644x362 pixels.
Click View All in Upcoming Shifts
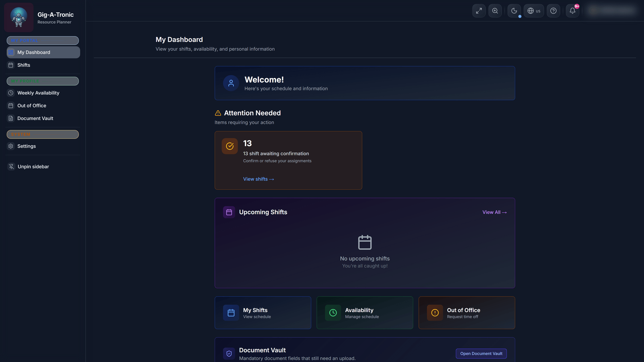pos(494,212)
